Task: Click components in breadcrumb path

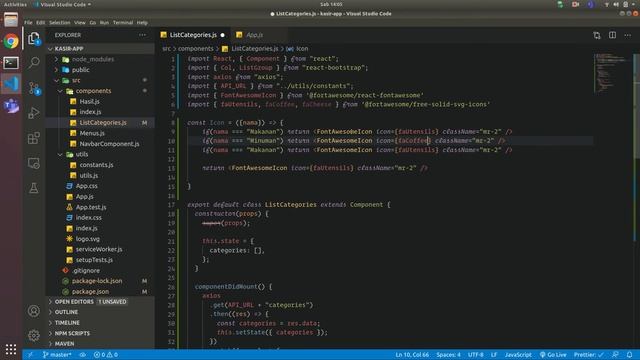Action: [196, 49]
